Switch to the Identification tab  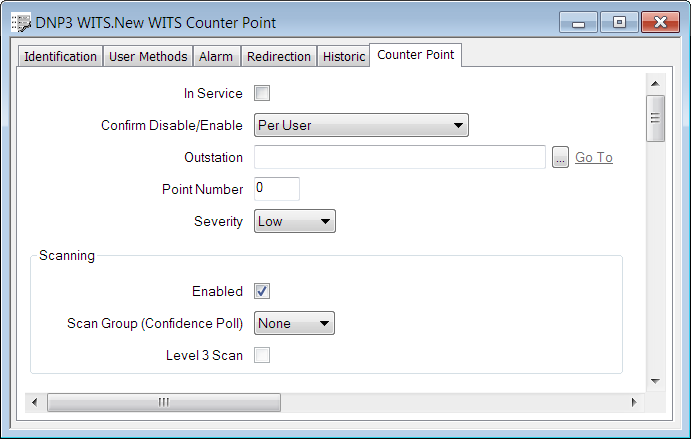60,57
